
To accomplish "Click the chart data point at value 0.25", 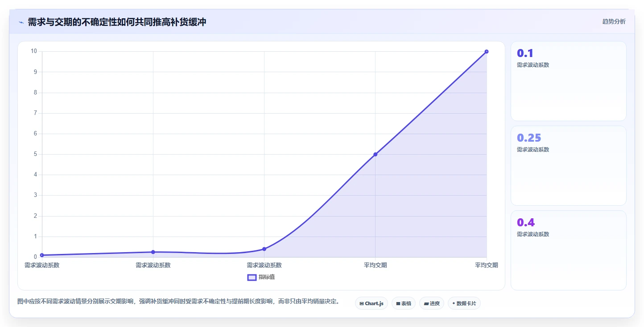I will pos(153,252).
